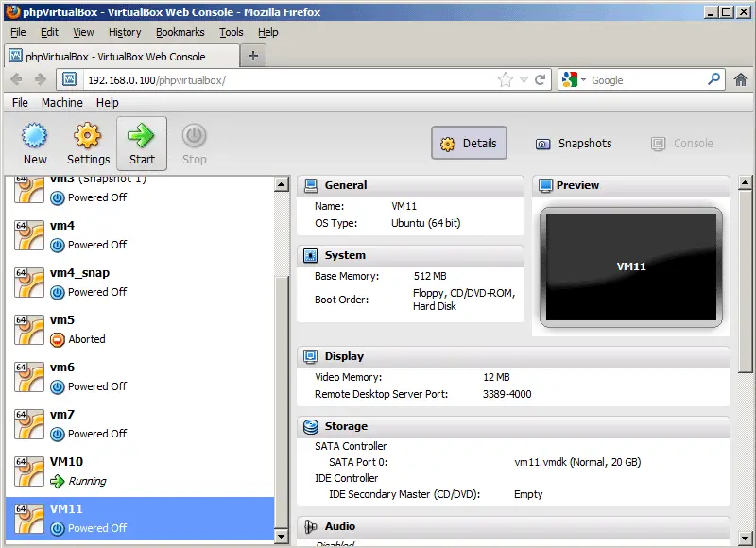Click the VM11 preview thumbnail
Screen dimensions: 756x548
pos(630,267)
